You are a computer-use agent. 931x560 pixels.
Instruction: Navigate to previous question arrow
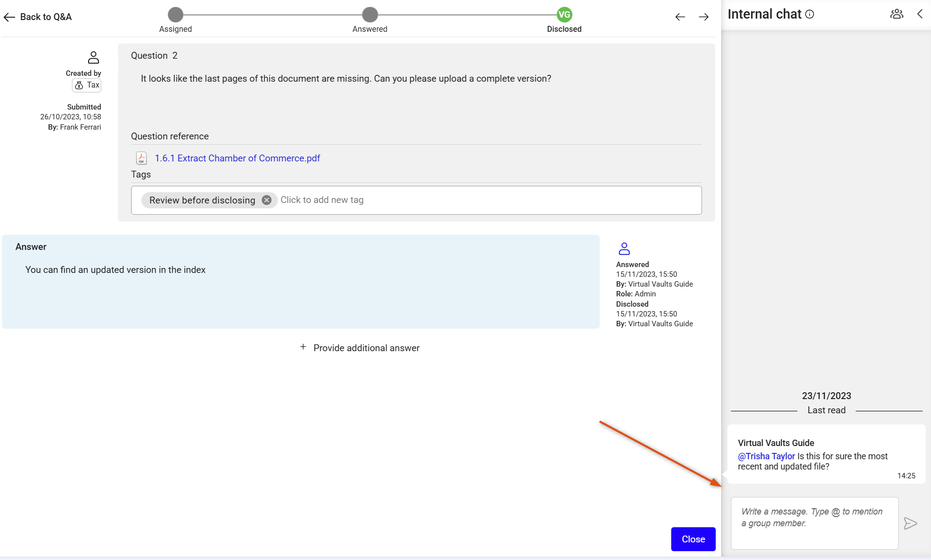(680, 17)
